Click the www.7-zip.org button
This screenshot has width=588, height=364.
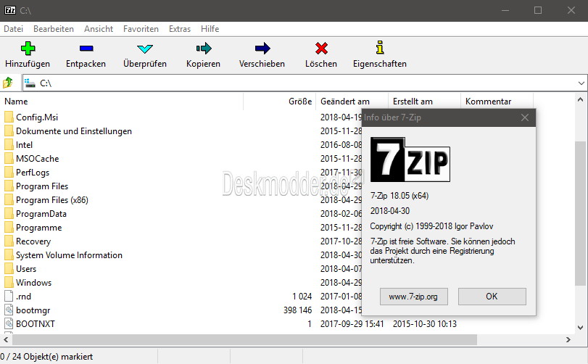click(x=413, y=297)
